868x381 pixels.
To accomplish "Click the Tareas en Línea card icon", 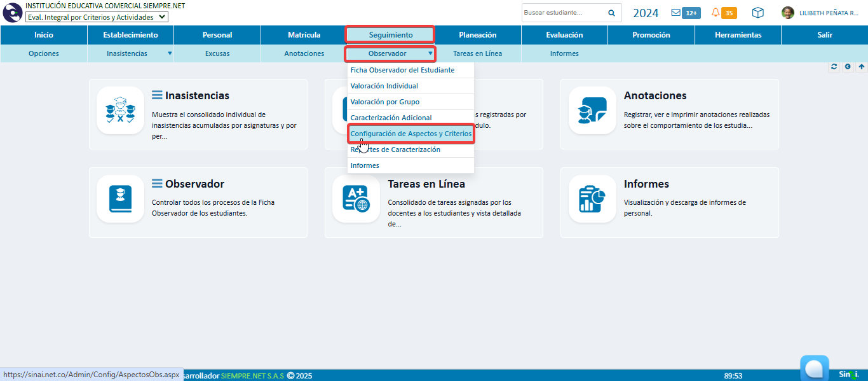I will (356, 199).
